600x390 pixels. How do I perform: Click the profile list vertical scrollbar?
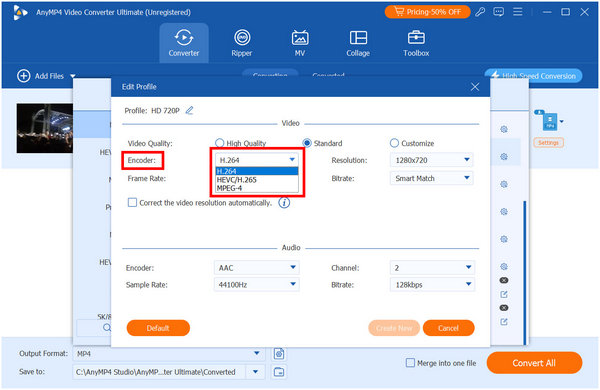coord(525,272)
